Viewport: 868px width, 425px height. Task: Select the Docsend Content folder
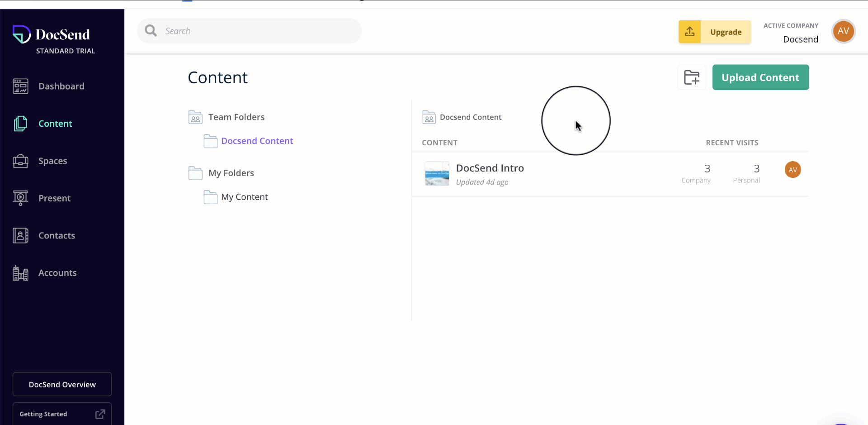(x=257, y=141)
